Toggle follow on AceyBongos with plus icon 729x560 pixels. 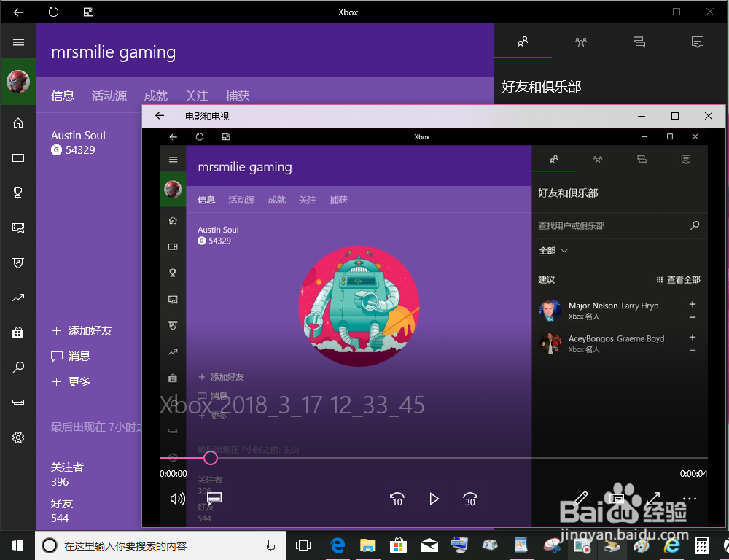click(692, 338)
